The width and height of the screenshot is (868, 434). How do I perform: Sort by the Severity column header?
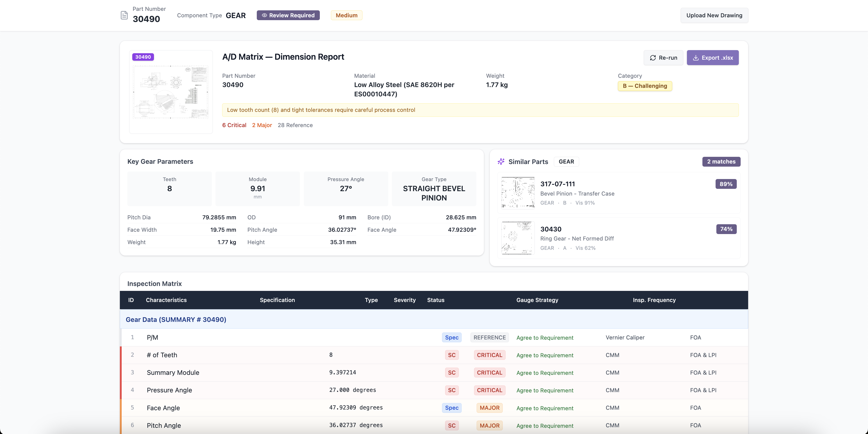[404, 300]
